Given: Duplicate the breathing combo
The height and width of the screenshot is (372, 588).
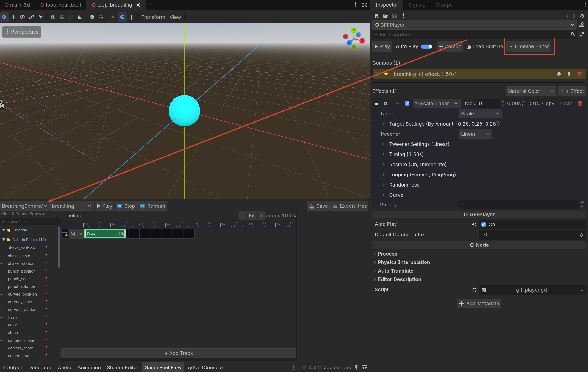Looking at the screenshot, I should (x=559, y=74).
